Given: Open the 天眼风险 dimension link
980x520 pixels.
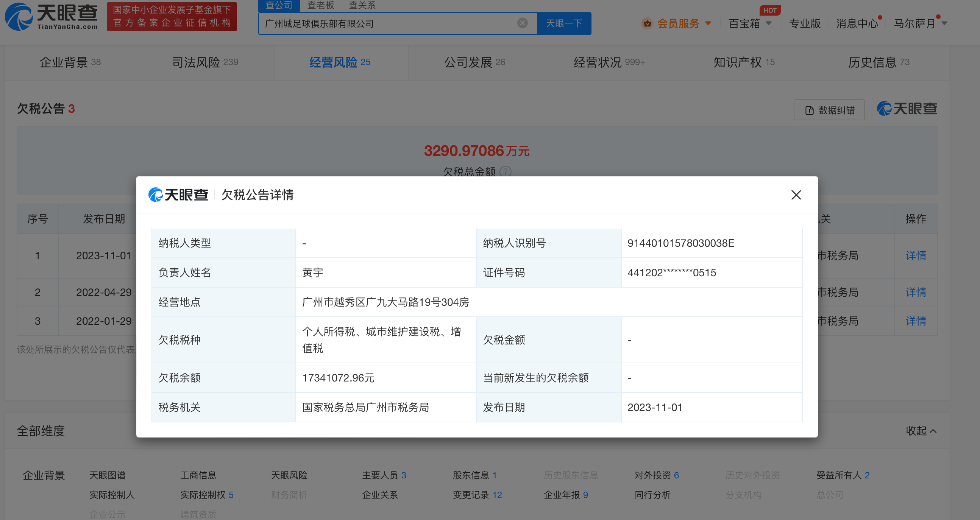Looking at the screenshot, I should click(289, 475).
